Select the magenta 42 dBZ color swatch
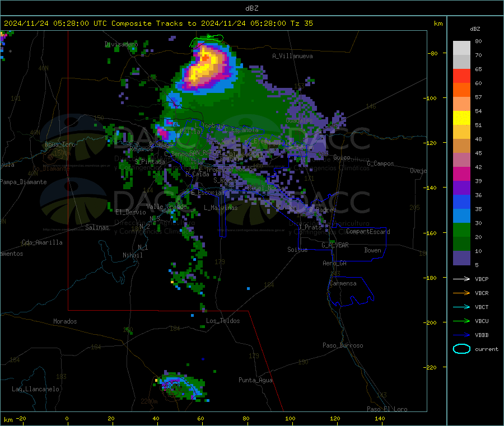Screen dimensions: 504x426 (461, 174)
